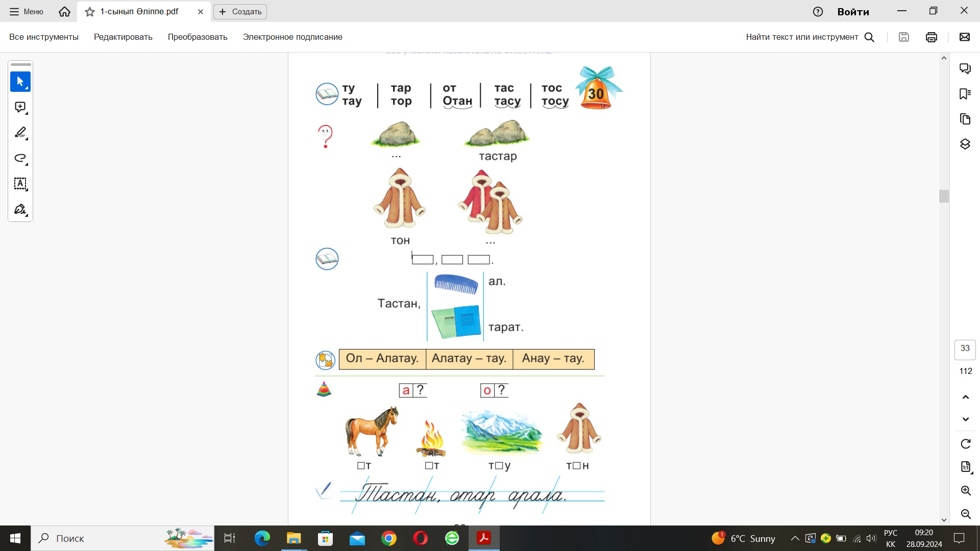Viewport: 980px width, 551px height.
Task: Open the bookmarks panel
Action: (965, 94)
